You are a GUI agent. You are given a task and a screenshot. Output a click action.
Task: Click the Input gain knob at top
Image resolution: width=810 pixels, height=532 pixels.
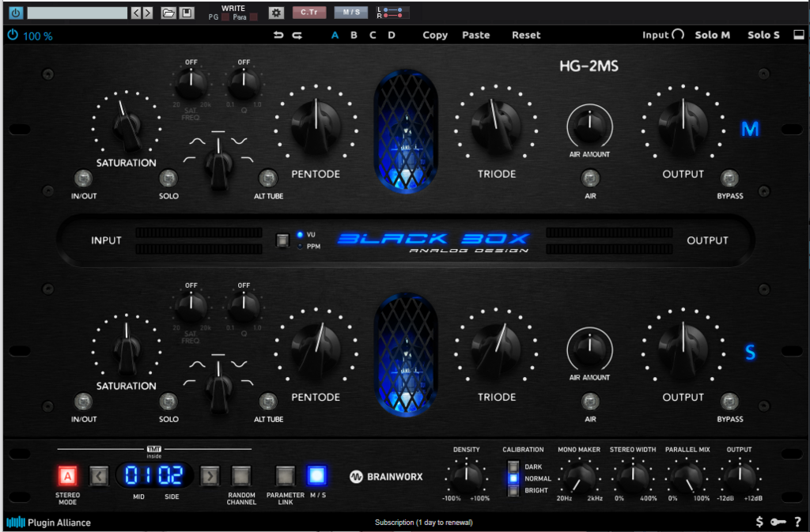[678, 35]
